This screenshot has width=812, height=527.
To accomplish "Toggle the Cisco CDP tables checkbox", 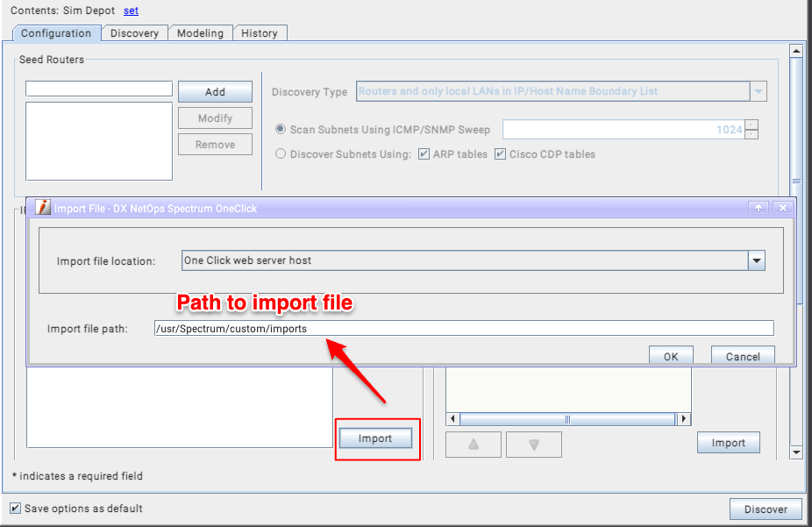I will click(x=500, y=153).
